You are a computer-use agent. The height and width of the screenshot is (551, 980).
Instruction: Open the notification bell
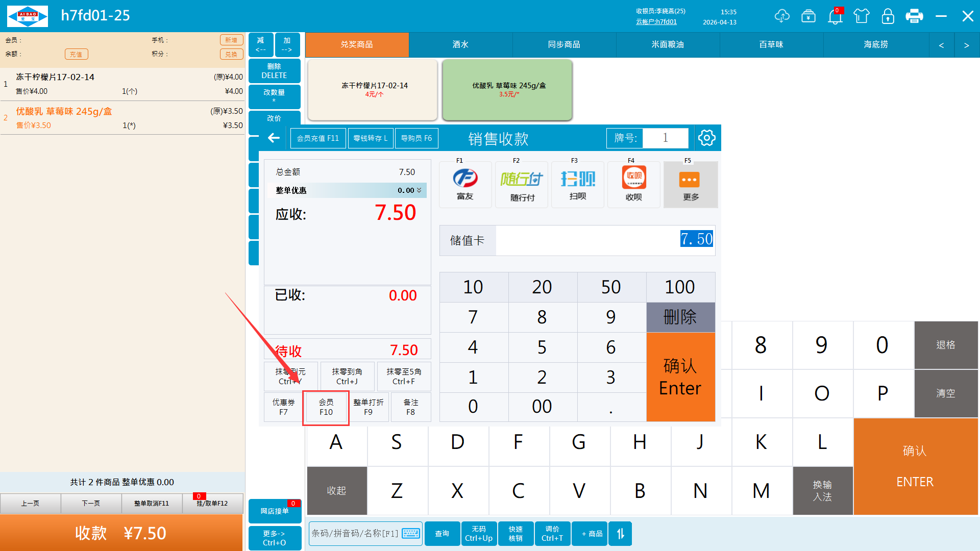(x=835, y=16)
